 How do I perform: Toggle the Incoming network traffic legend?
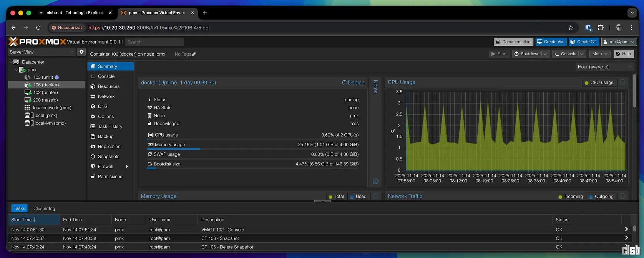coord(570,197)
